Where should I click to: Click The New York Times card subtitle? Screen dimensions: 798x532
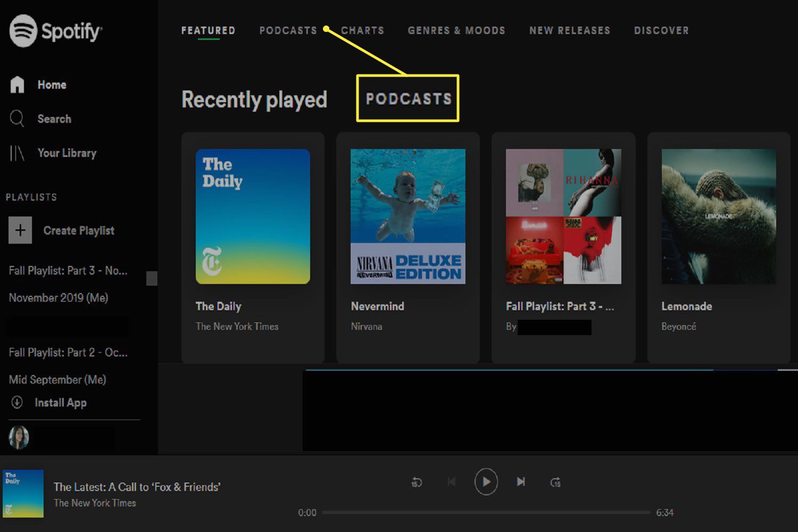click(237, 327)
